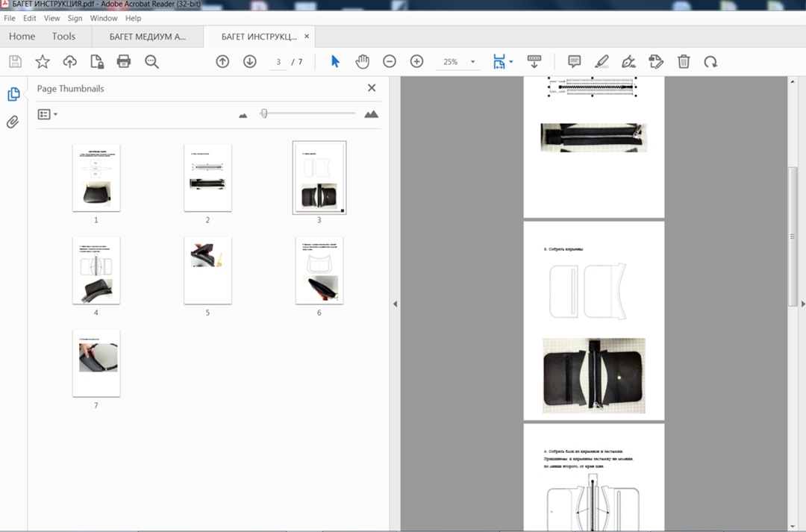This screenshot has width=806, height=532.
Task: Open the 25% zoom level dropdown
Action: pyautogui.click(x=472, y=62)
